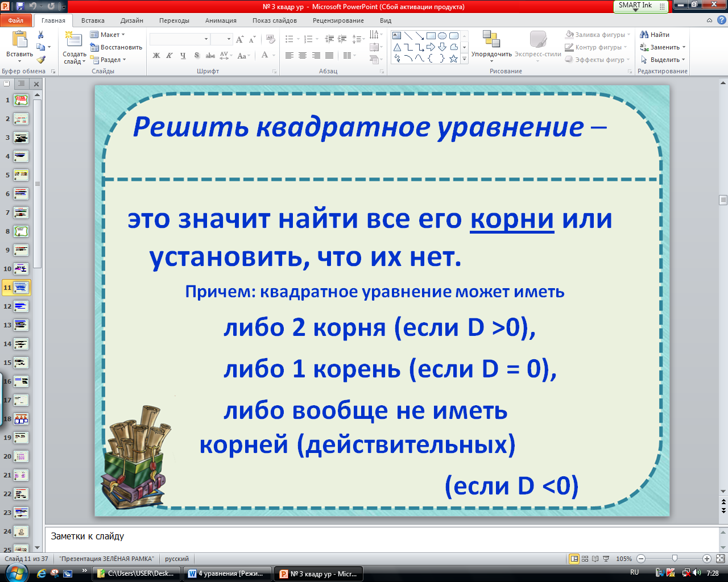Open the font name combo box
This screenshot has height=582, width=728.
(x=180, y=39)
